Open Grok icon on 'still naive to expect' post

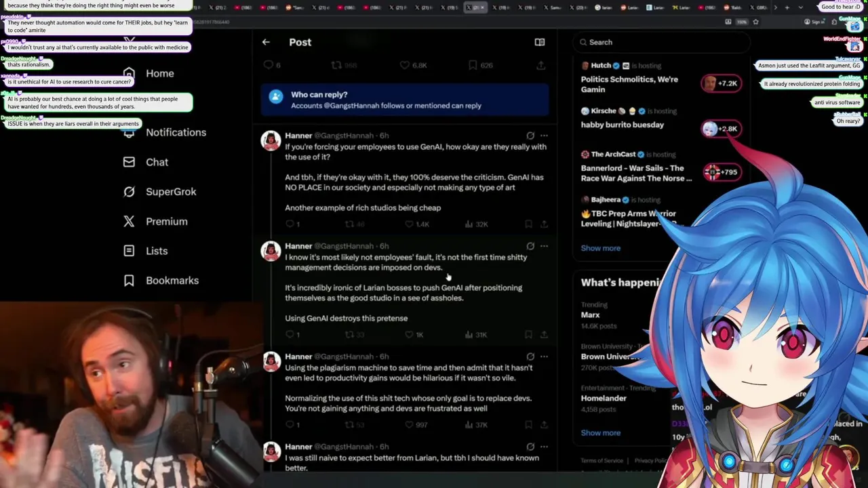point(530,447)
